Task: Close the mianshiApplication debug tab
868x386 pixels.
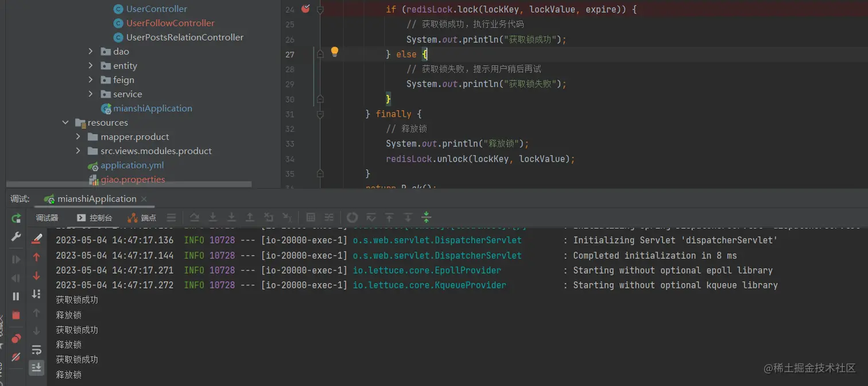Action: pos(144,199)
